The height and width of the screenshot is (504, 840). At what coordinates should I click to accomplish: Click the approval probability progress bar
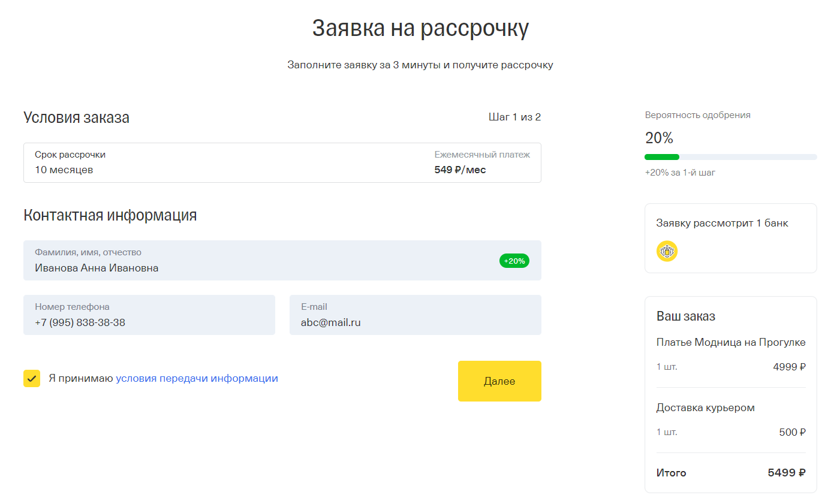click(x=730, y=157)
